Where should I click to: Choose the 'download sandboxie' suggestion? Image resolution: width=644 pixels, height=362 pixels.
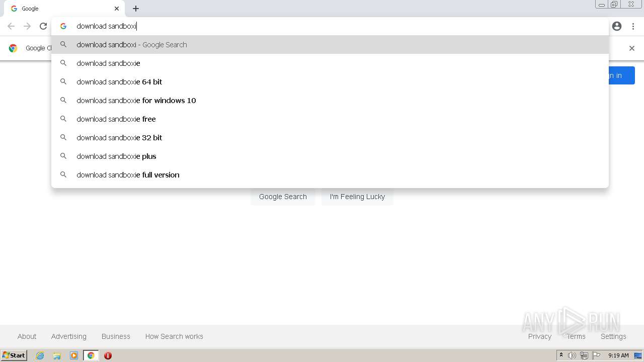[x=330, y=63]
